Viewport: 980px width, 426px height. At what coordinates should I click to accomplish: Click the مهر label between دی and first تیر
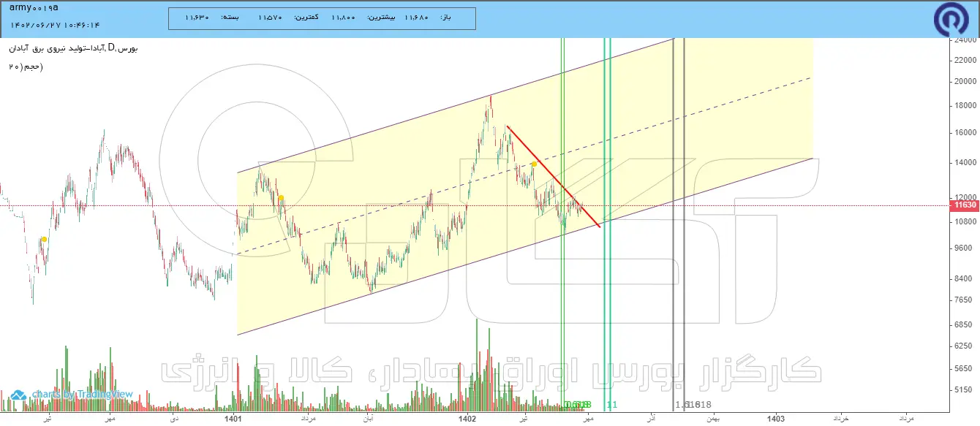pos(109,419)
